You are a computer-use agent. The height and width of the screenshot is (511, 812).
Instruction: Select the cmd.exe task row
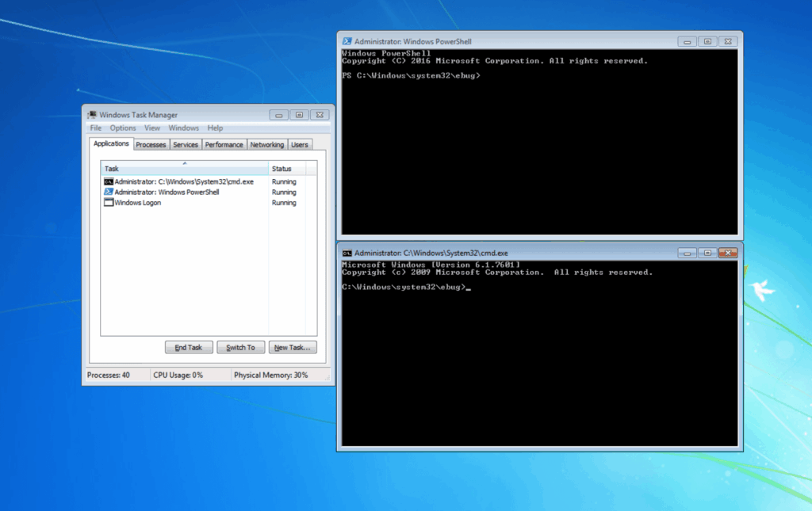[x=208, y=181]
